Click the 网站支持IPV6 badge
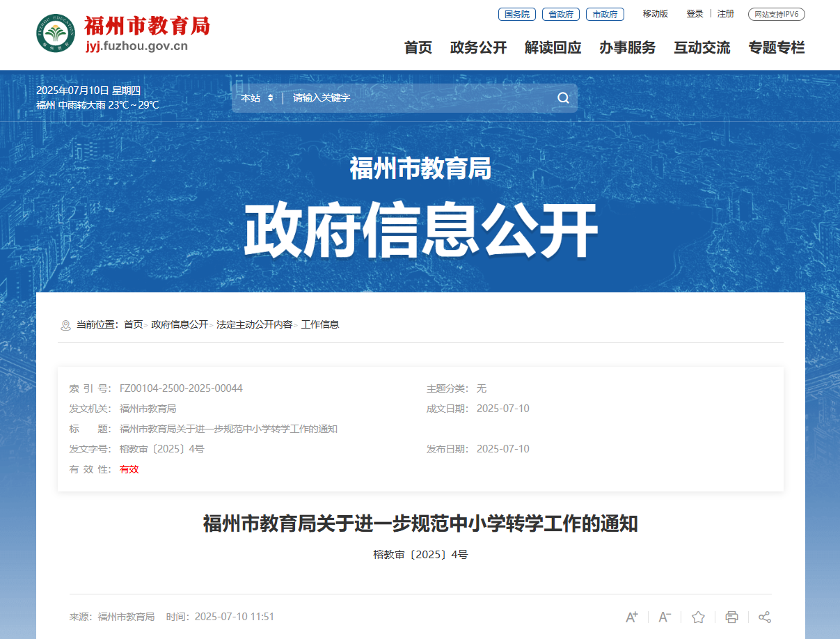The image size is (840, 639). point(777,14)
